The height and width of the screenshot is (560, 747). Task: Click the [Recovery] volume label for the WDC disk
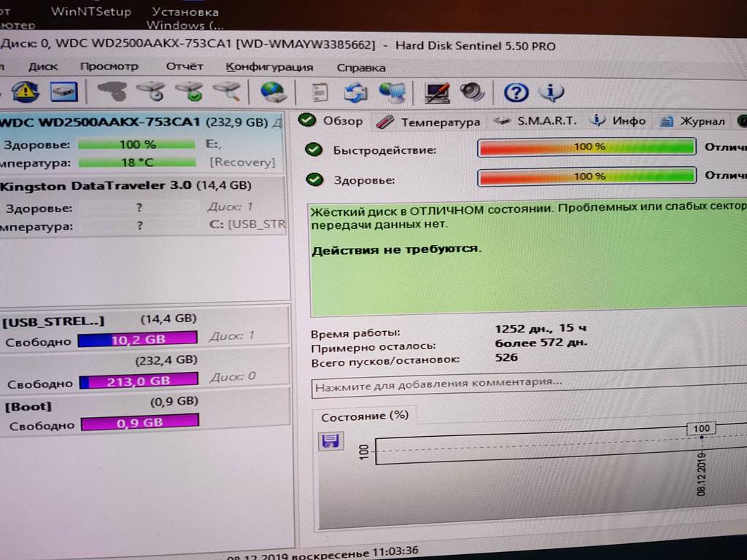tap(242, 163)
